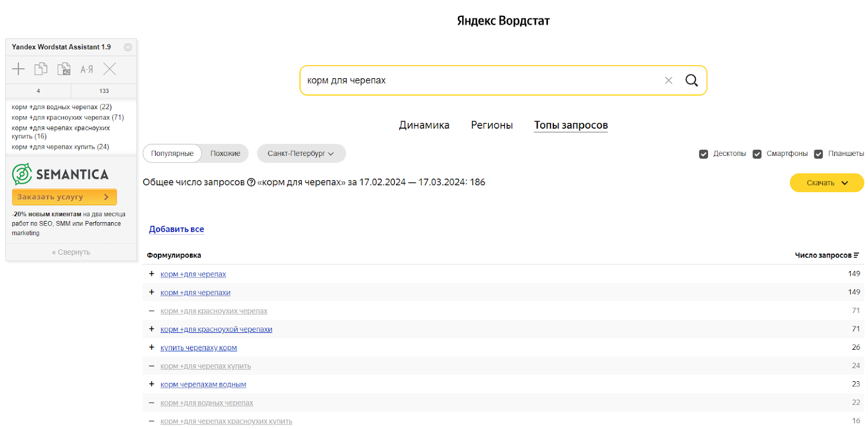Image resolution: width=868 pixels, height=429 pixels.
Task: Uncheck the Смартфоны checkbox
Action: point(757,154)
